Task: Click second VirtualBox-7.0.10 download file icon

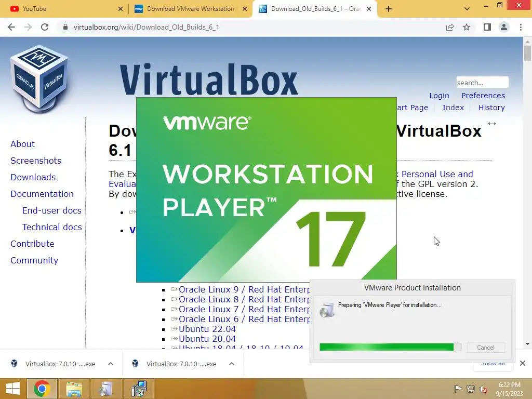Action: (x=135, y=364)
